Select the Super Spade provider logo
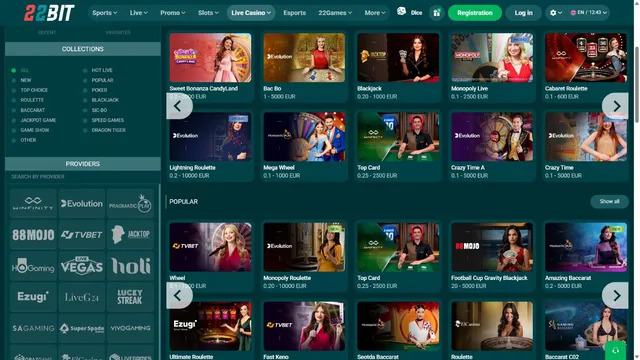The height and width of the screenshot is (360, 640). tap(82, 328)
